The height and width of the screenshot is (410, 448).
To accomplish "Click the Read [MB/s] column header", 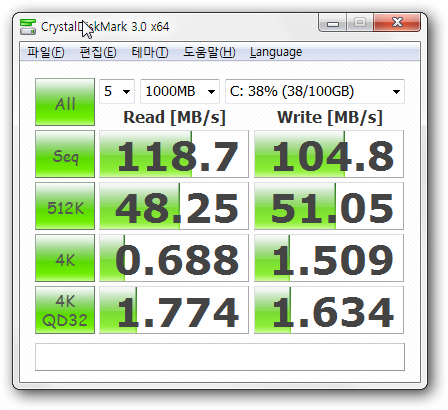I will click(174, 117).
